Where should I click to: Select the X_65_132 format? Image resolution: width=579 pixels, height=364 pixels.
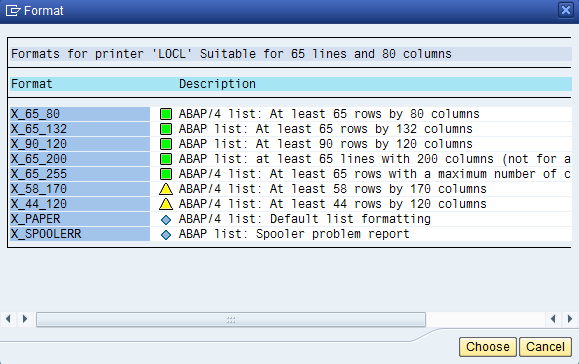point(80,129)
